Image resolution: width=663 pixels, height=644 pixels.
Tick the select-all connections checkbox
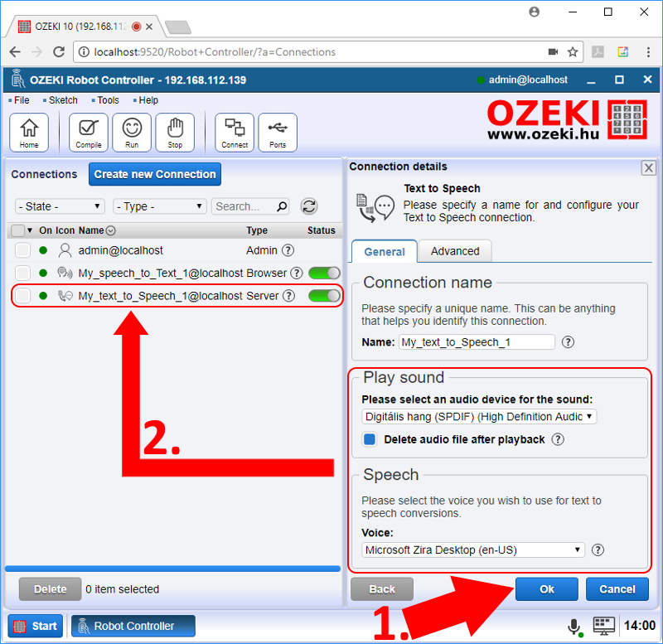17,230
